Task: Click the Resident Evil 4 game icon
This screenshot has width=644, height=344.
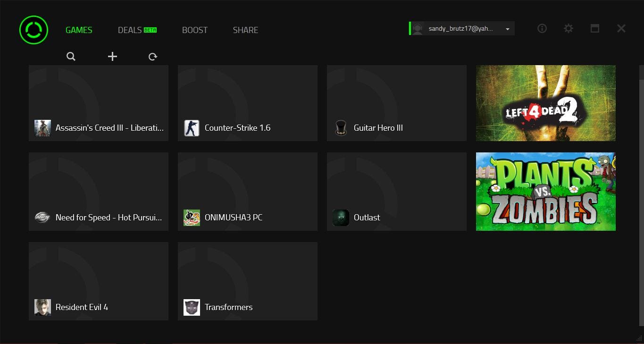Action: click(x=42, y=307)
